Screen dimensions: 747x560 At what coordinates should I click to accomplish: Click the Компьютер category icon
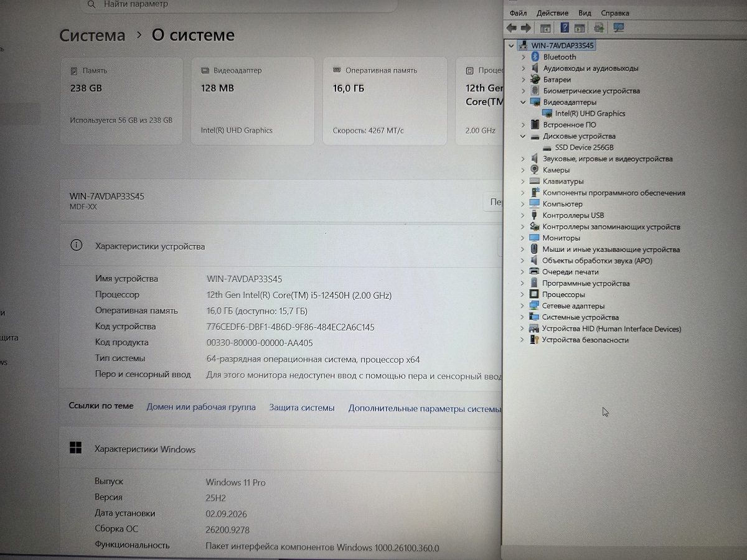click(x=535, y=203)
